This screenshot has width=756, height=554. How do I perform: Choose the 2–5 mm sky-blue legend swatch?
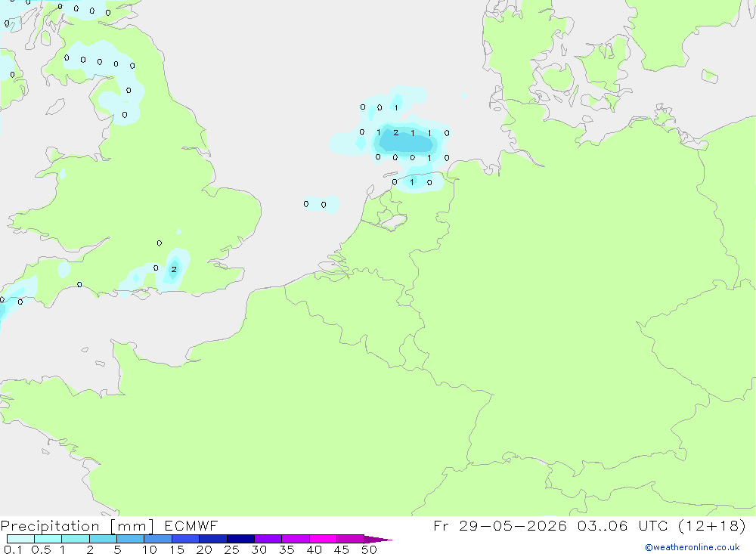pyautogui.click(x=103, y=539)
